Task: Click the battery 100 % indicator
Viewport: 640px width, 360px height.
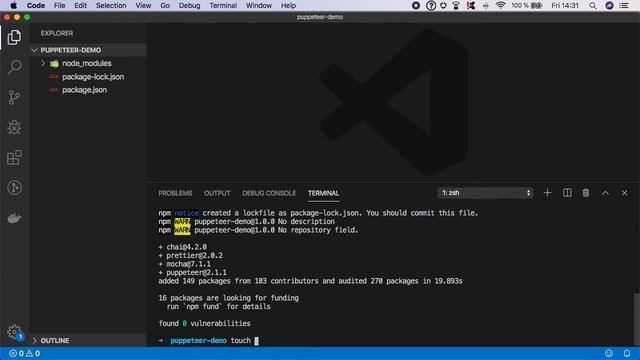Action: [x=527, y=6]
